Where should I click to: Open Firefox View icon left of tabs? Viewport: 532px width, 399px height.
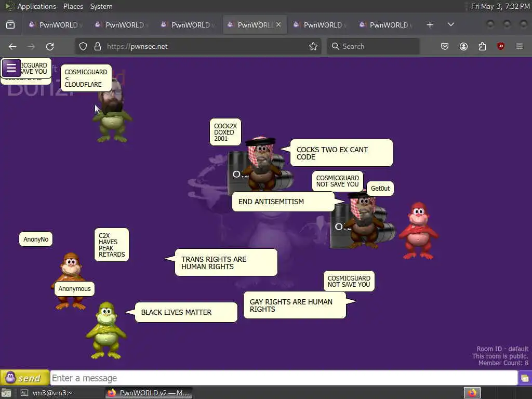(10, 25)
